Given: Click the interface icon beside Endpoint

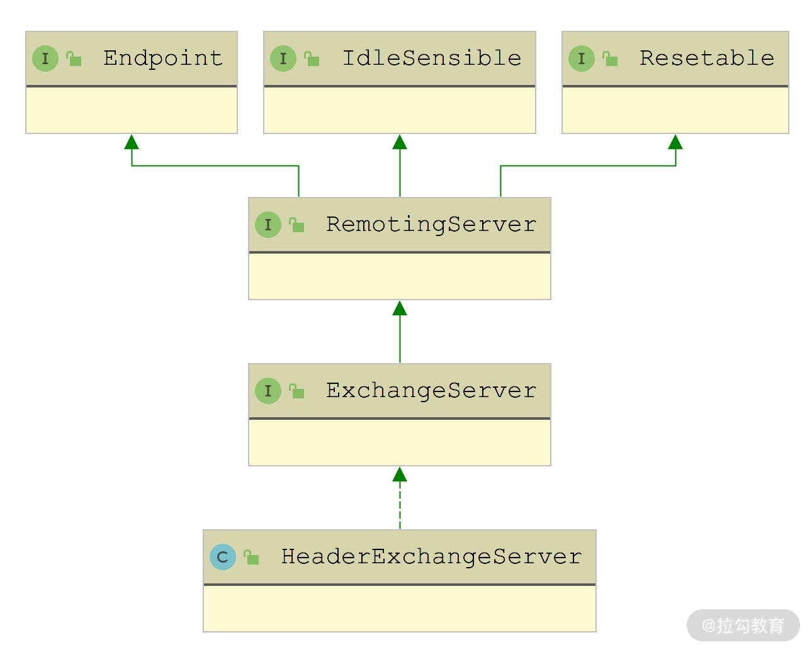Looking at the screenshot, I should tap(45, 59).
